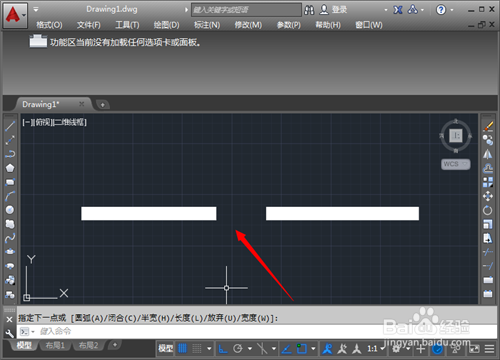Select the Move tool
The height and width of the screenshot is (360, 500).
coord(488,196)
